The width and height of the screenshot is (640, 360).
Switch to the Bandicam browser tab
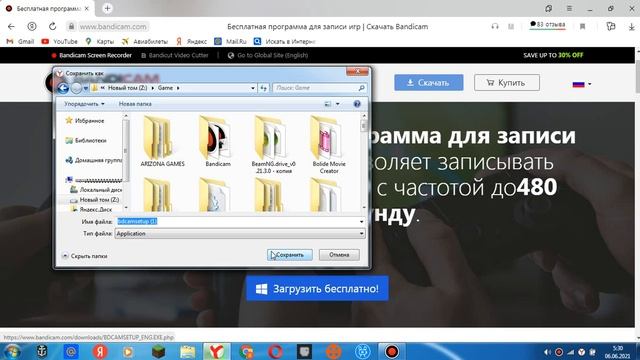point(47,8)
